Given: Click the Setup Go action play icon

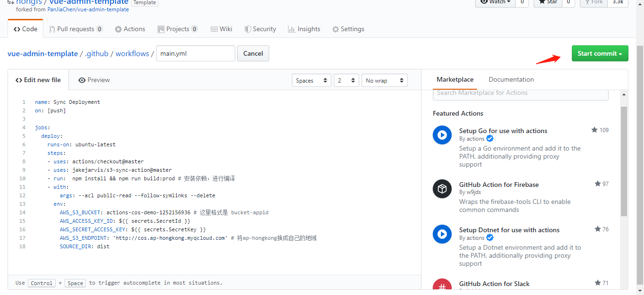Looking at the screenshot, I should click(x=442, y=135).
